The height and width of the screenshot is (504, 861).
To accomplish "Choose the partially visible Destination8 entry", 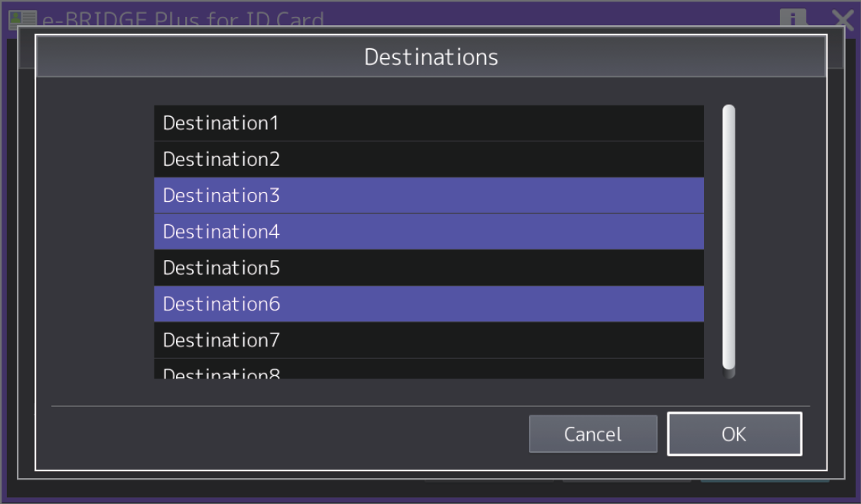I will (x=429, y=369).
